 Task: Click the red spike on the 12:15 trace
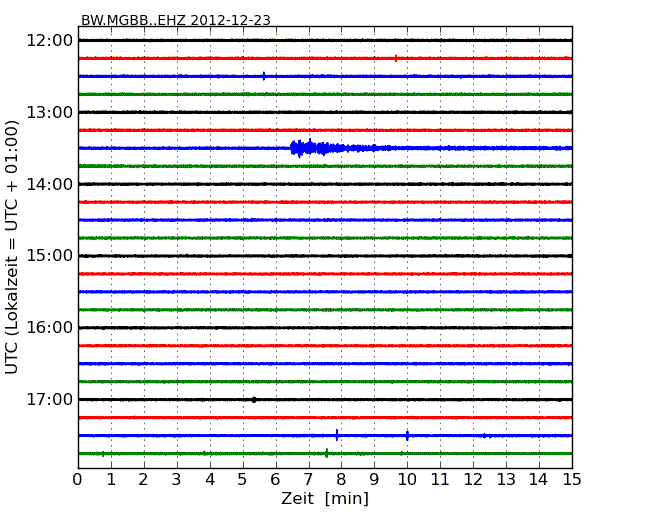(x=396, y=58)
